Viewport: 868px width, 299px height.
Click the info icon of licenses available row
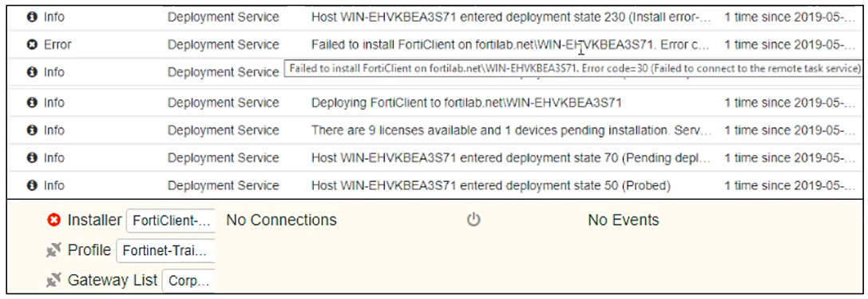point(32,130)
